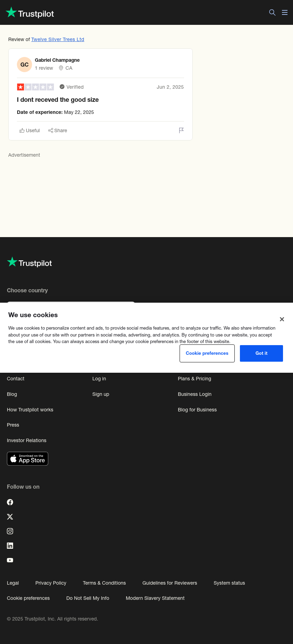Image resolution: width=293 pixels, height=644 pixels.
Task: Open Trustpilot's LinkedIn icon
Action: coord(10,546)
